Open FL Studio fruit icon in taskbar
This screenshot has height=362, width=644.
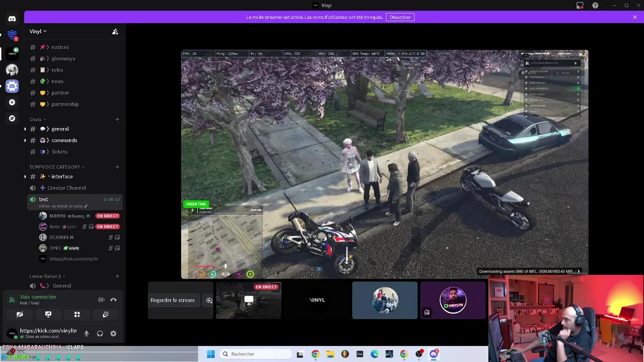[345, 354]
